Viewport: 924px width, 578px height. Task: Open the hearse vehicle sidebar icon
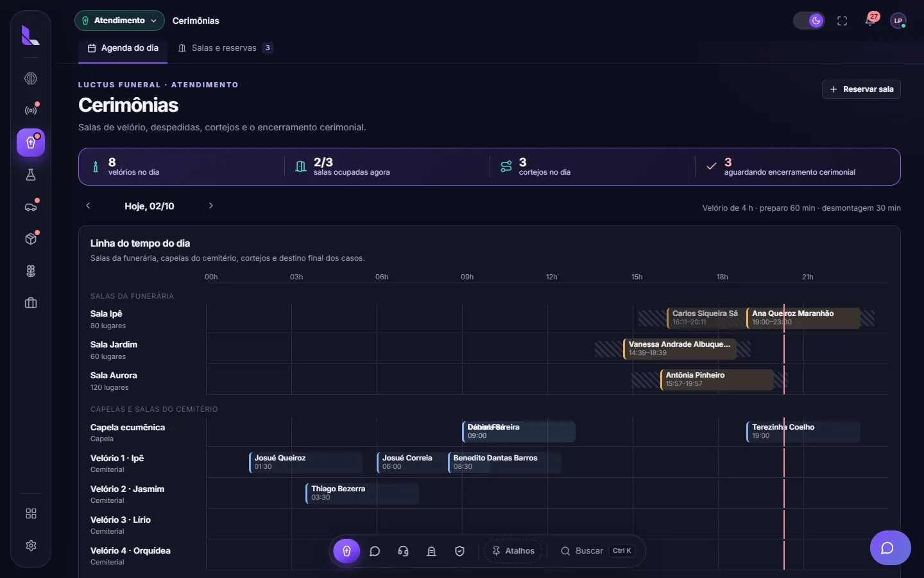point(31,207)
